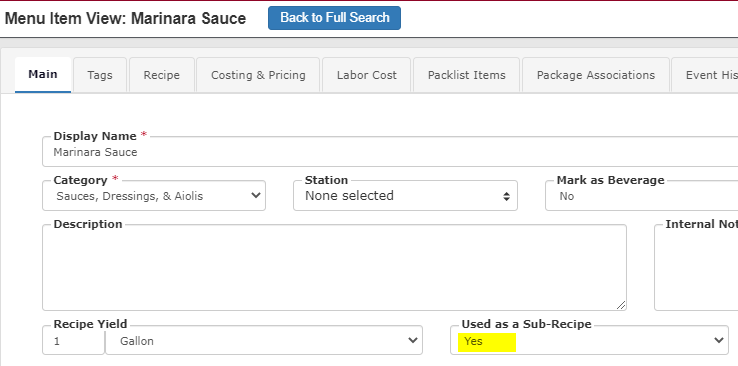Open the Used as a Sub-Recipe dropdown

pos(589,340)
